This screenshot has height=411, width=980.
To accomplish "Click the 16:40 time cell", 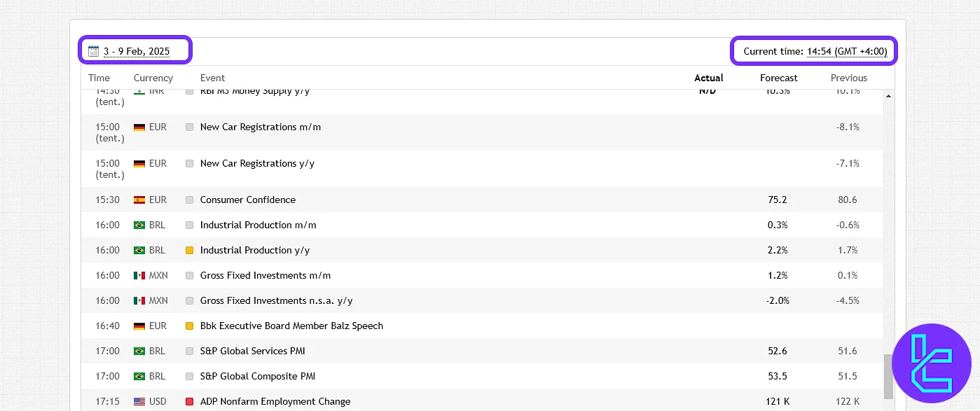I will [108, 326].
